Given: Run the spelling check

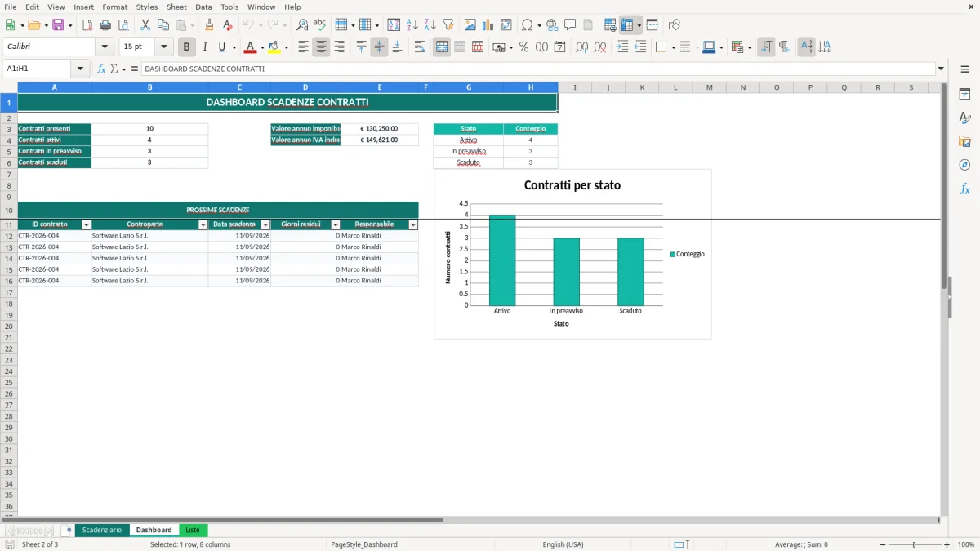Looking at the screenshot, I should (x=320, y=25).
